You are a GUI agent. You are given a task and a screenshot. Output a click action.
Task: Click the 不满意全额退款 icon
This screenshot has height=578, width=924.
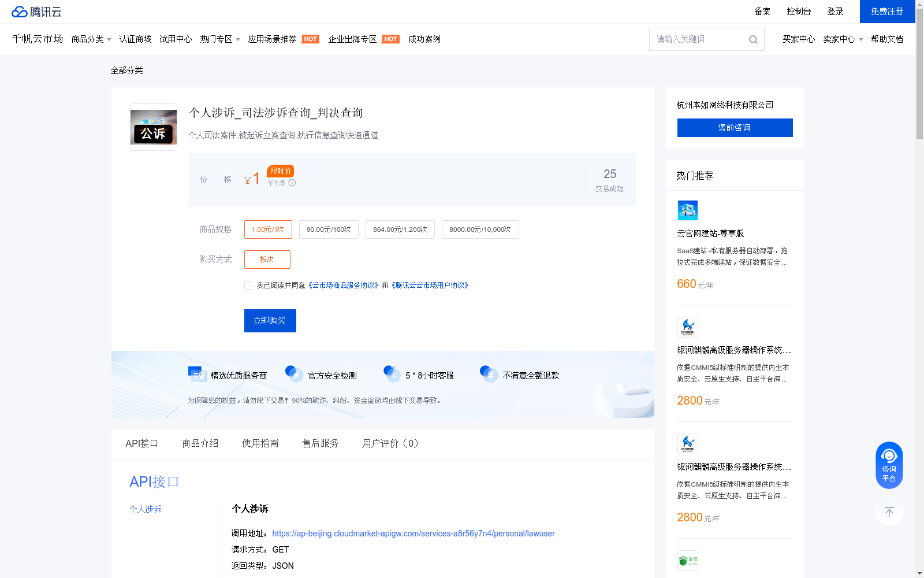pyautogui.click(x=489, y=374)
